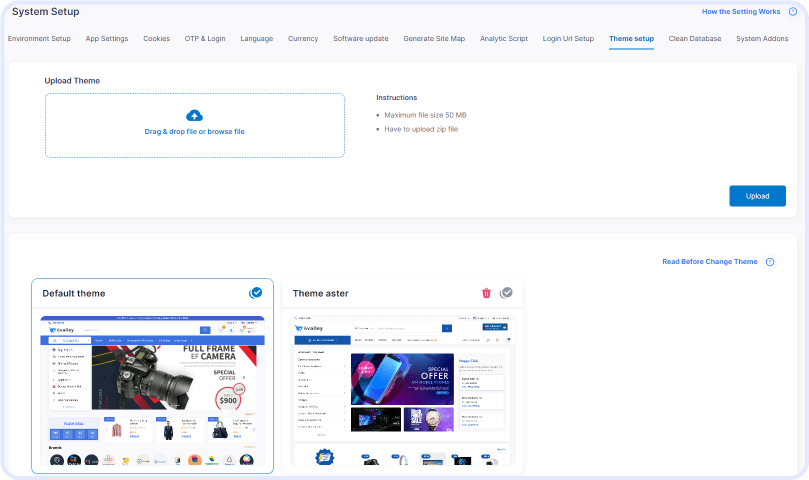Open the Login Url Setup tab
Image resolution: width=809 pixels, height=480 pixels.
[x=568, y=39]
